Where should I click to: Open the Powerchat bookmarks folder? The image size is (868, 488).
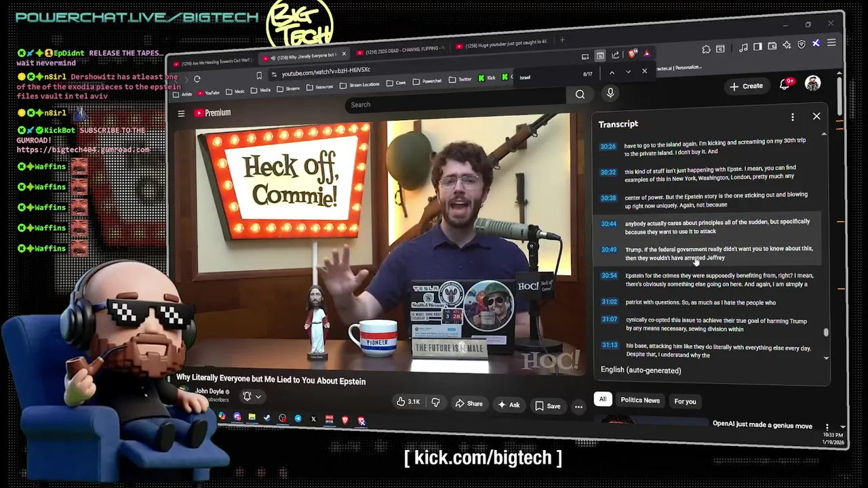point(427,81)
